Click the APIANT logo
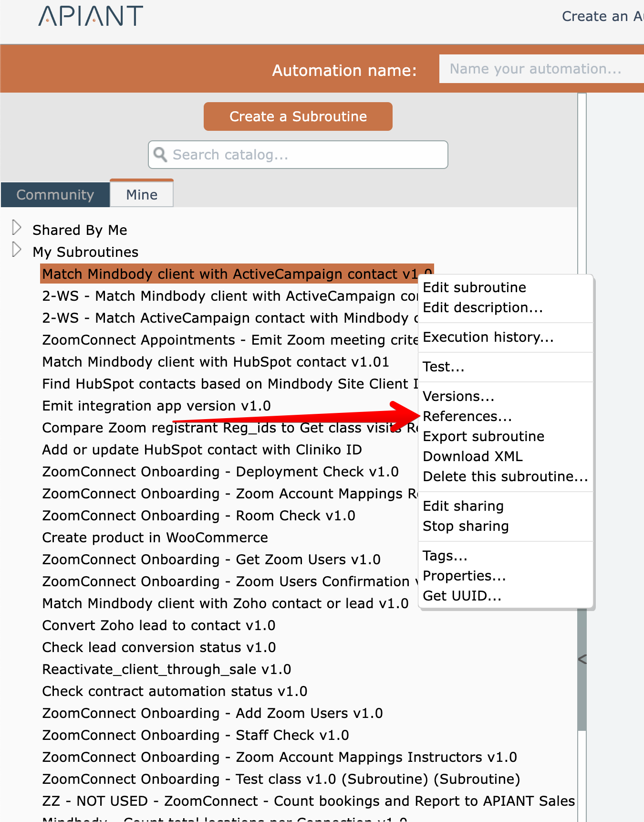The image size is (644, 822). pos(91,16)
